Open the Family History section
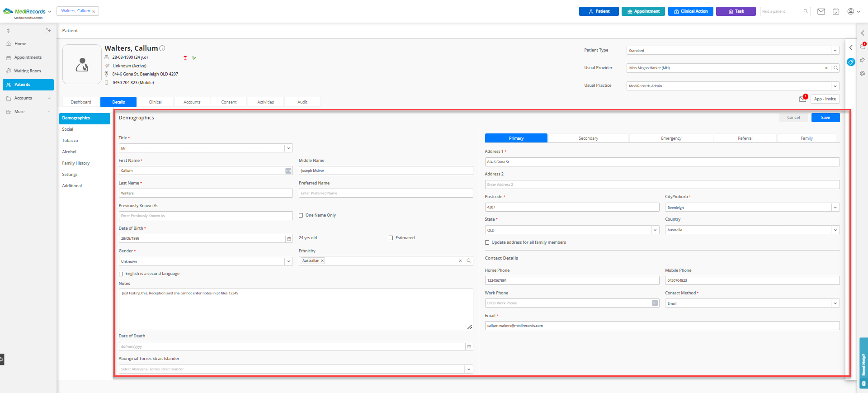The height and width of the screenshot is (393, 868). 76,163
